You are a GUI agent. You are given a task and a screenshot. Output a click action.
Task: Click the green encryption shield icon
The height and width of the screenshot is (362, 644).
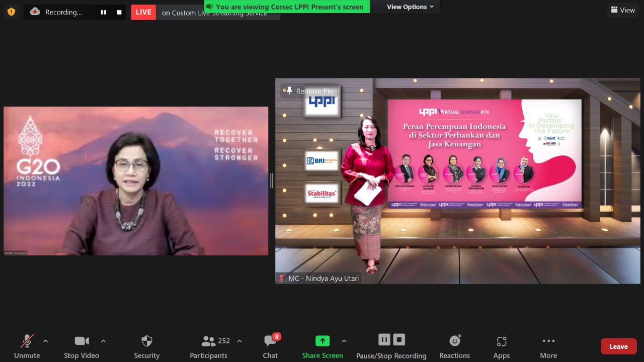click(11, 12)
